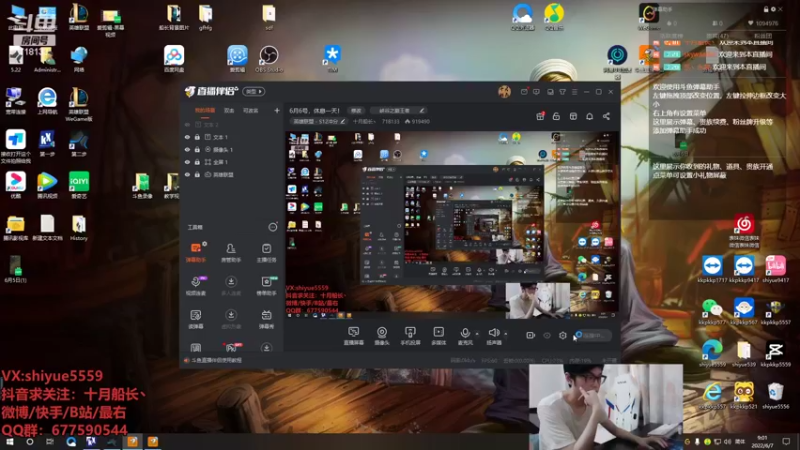Open the settings gear beside the start-live button
The image size is (800, 450).
click(x=563, y=335)
